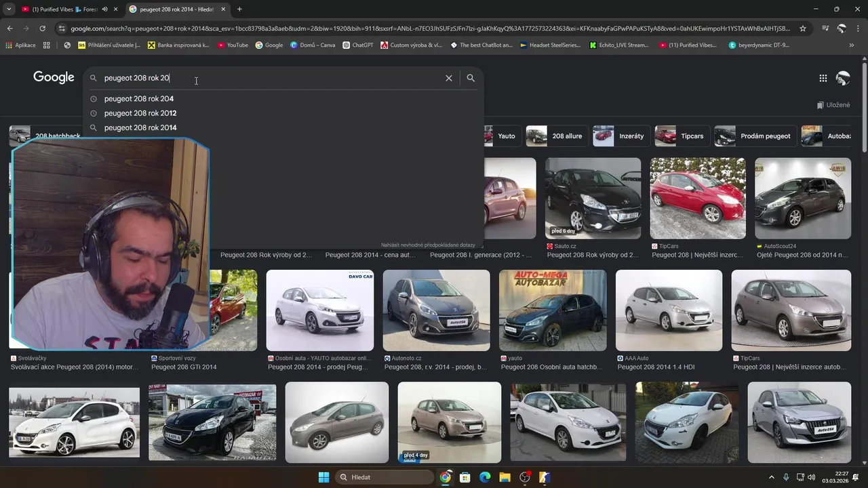This screenshot has height=488, width=868.
Task: Open the red Peugeot TipCars image in snow
Action: pyautogui.click(x=698, y=198)
